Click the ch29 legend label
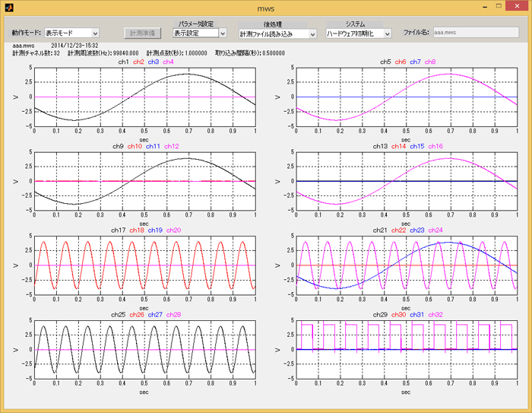This screenshot has width=532, height=413. click(x=380, y=315)
